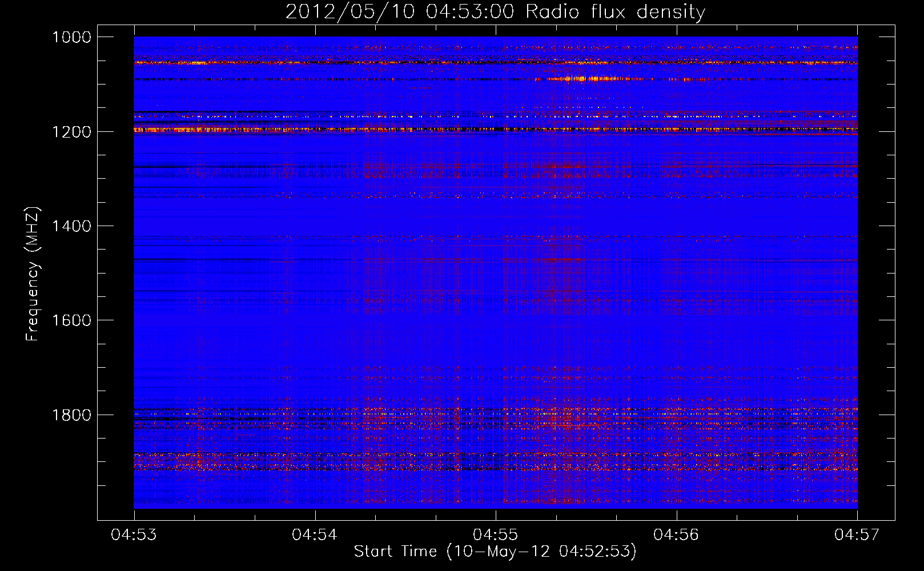924x571 pixels.
Task: Click the bright yellow burst near 1090 MHz
Action: 591,79
